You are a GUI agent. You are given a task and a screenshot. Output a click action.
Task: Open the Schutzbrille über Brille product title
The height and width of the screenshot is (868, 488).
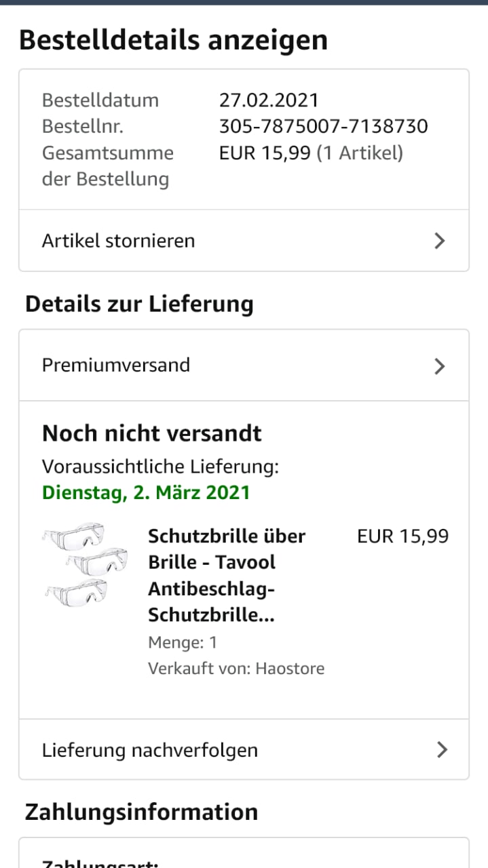[226, 575]
